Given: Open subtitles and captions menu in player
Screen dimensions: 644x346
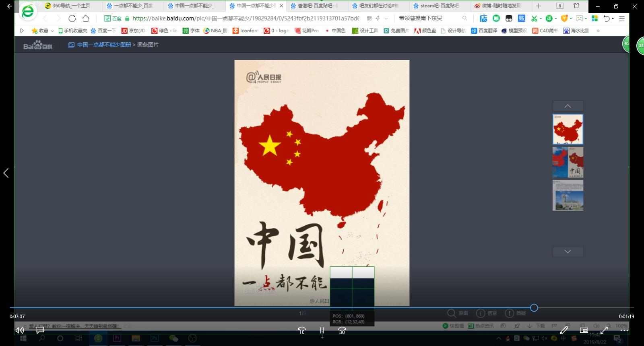Looking at the screenshot, I should tap(40, 330).
